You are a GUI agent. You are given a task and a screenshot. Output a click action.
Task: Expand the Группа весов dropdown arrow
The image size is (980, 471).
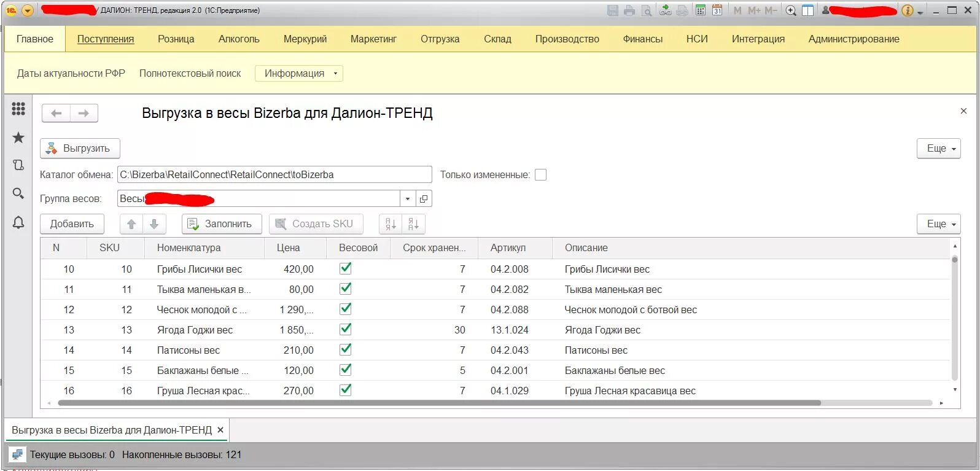tap(408, 198)
